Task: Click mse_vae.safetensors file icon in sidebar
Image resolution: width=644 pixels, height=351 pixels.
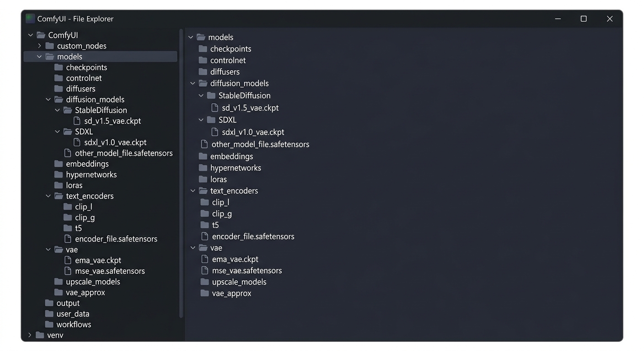Action: pyautogui.click(x=68, y=271)
